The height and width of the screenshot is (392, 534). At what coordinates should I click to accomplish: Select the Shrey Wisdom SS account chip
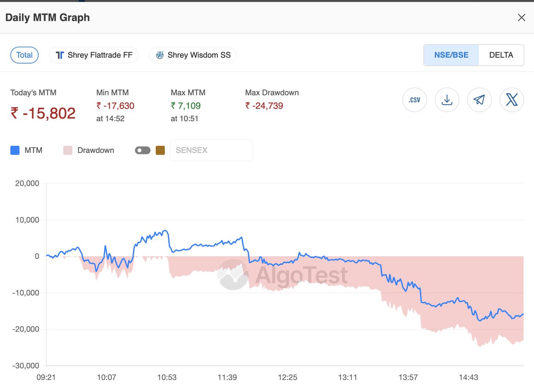[193, 55]
